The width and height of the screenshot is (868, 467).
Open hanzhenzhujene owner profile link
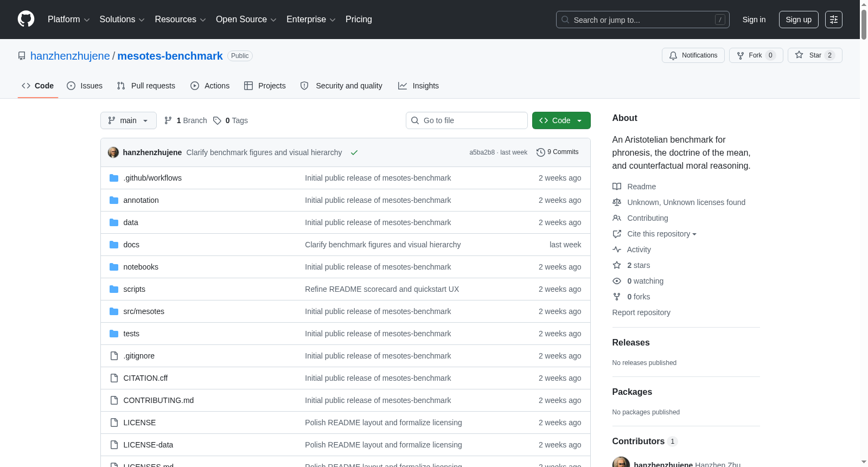70,56
